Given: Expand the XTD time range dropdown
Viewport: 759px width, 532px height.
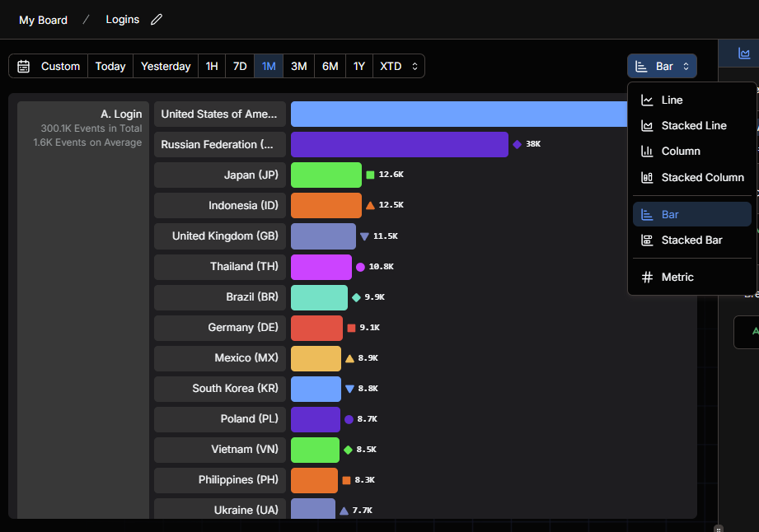Looking at the screenshot, I should (398, 66).
